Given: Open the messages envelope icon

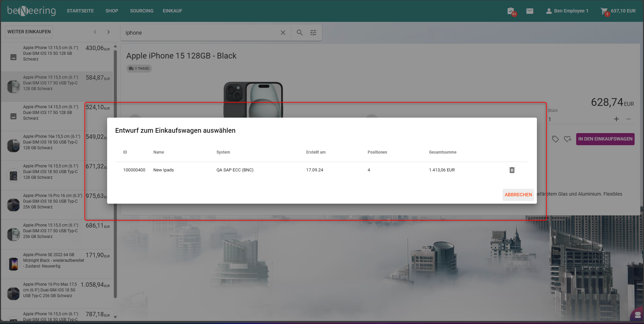Looking at the screenshot, I should (x=530, y=11).
